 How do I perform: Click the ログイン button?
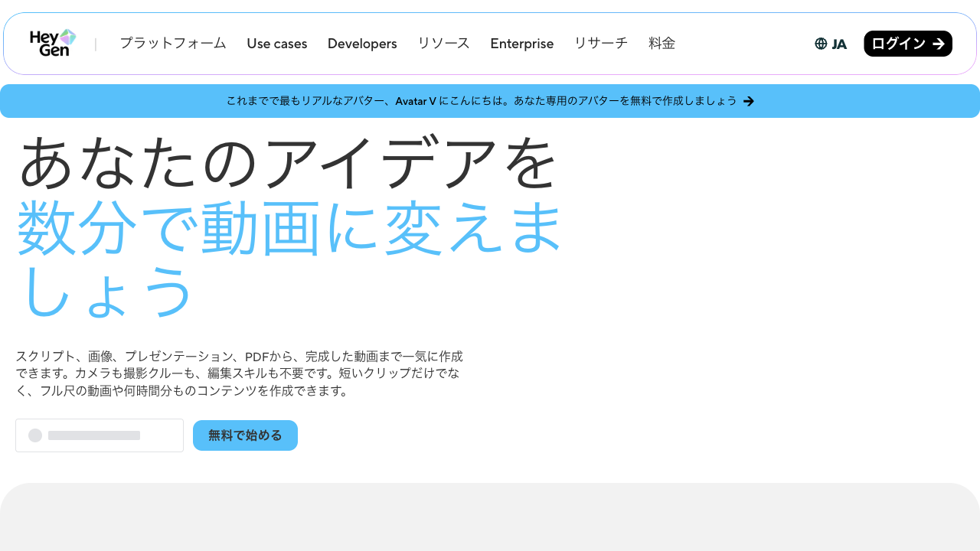click(908, 44)
